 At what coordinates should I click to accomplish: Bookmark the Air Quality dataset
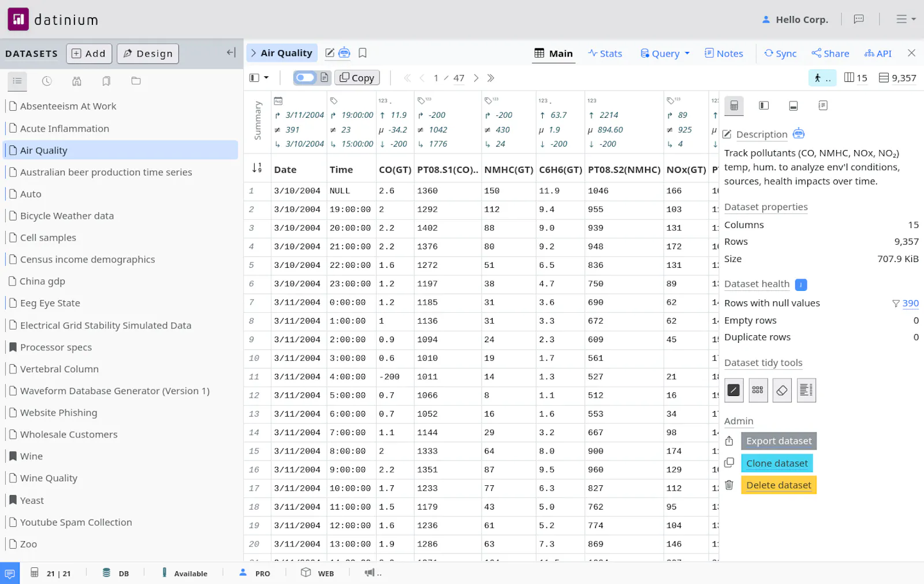click(x=363, y=53)
